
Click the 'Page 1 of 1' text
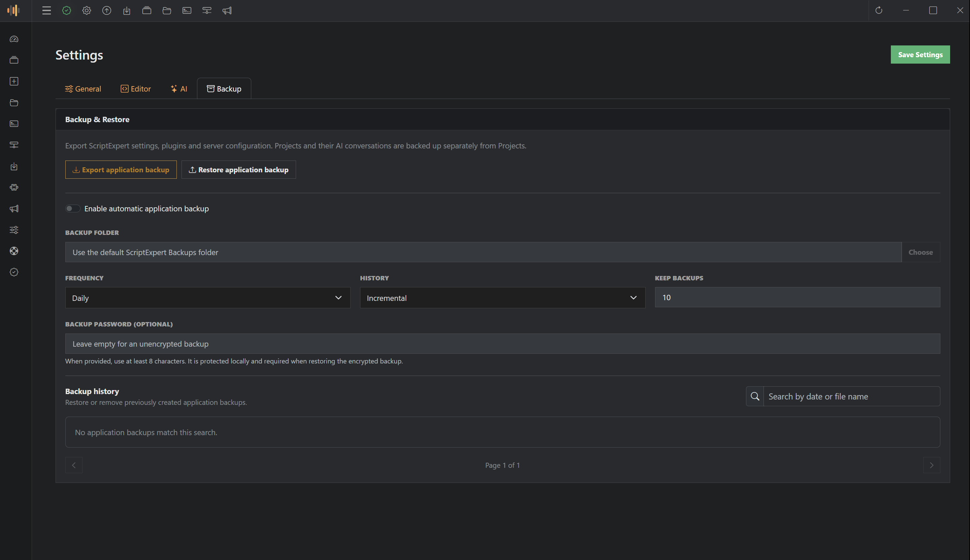[x=502, y=465]
